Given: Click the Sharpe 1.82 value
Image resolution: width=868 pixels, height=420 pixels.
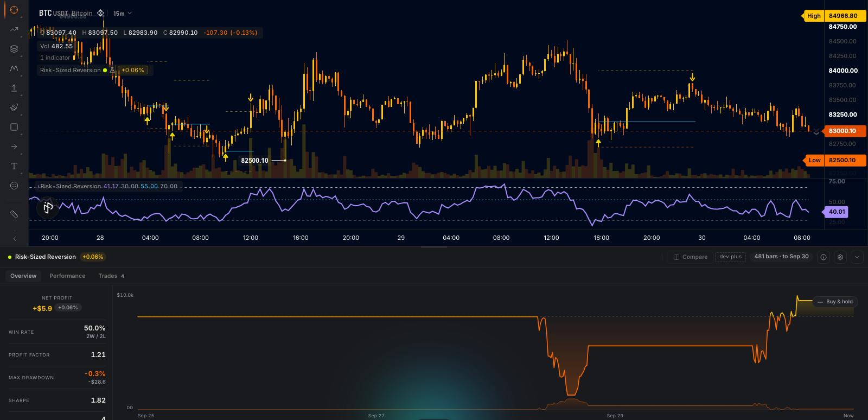Looking at the screenshot, I should tap(98, 400).
